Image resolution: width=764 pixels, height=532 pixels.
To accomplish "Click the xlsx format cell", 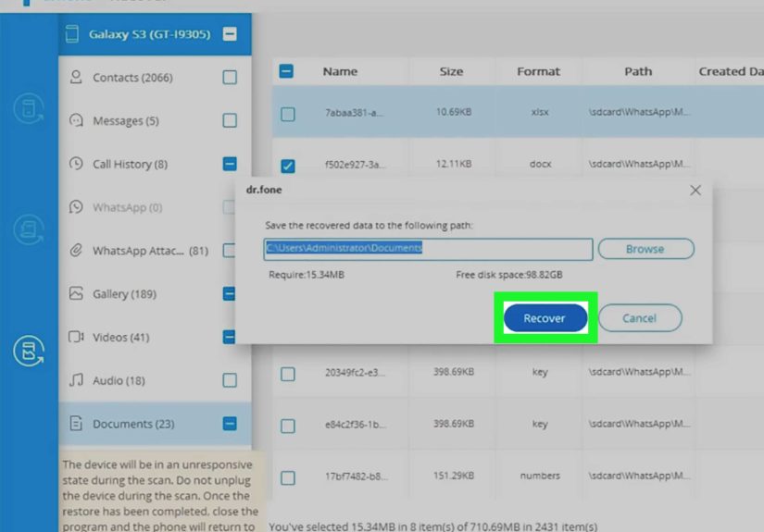I will pos(540,113).
